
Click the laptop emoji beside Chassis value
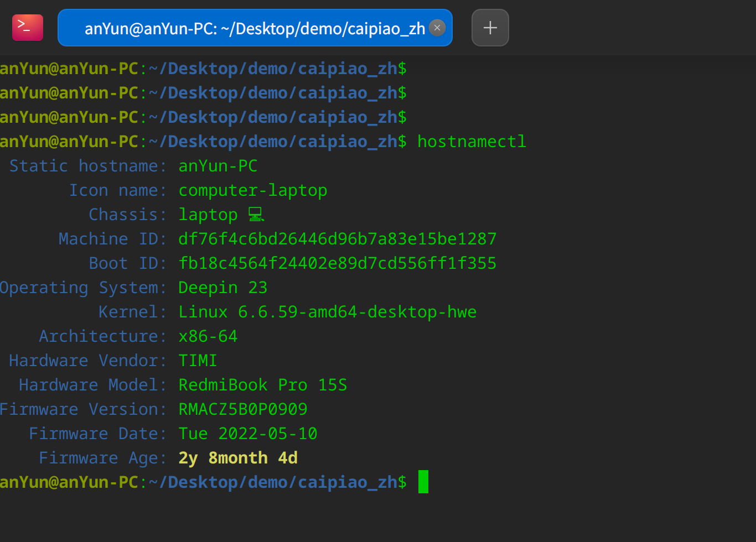256,215
